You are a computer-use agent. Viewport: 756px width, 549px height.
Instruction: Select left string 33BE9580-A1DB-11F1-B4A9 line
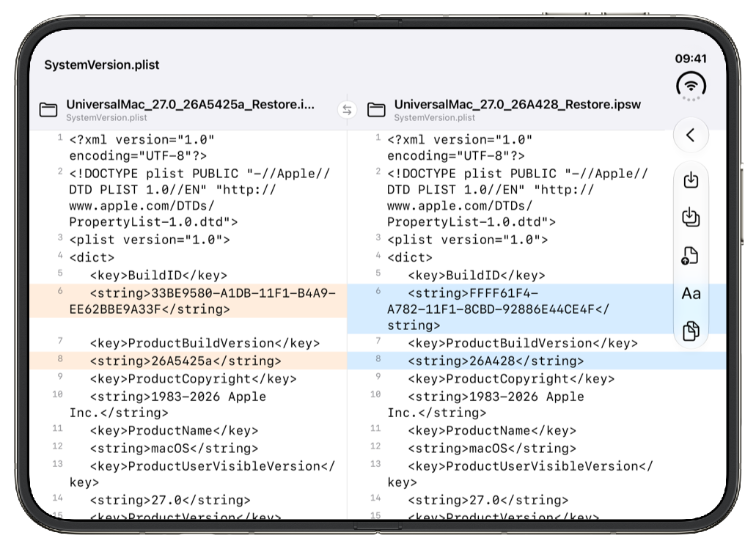click(x=188, y=301)
